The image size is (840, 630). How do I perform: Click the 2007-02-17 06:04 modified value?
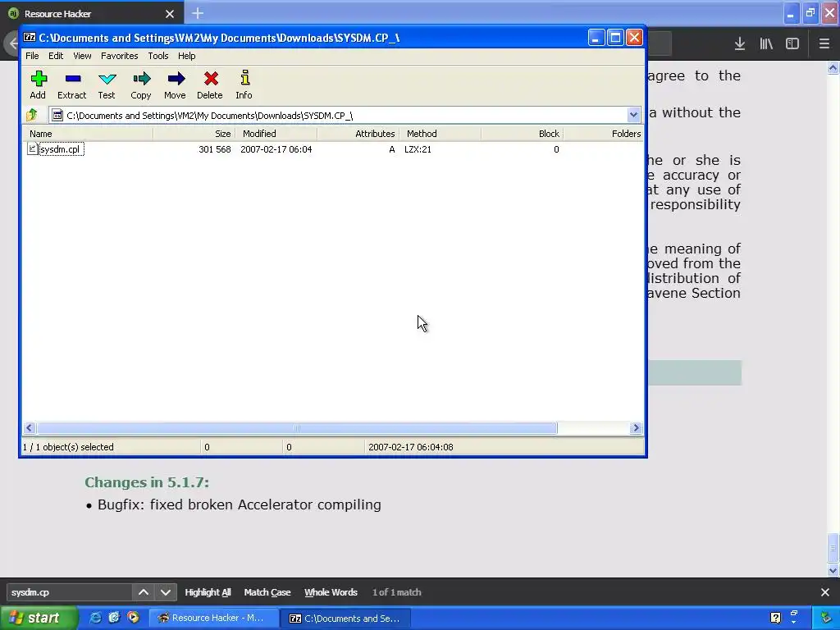(x=276, y=149)
